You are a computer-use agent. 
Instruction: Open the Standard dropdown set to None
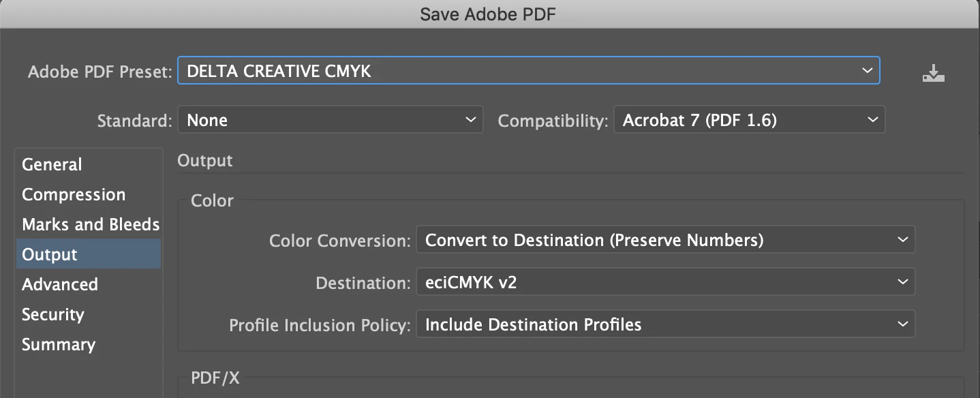point(330,121)
